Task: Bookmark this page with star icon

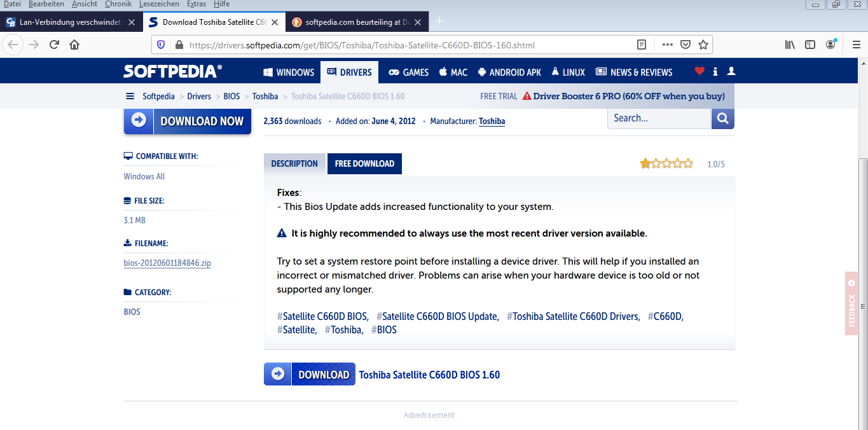Action: (703, 45)
